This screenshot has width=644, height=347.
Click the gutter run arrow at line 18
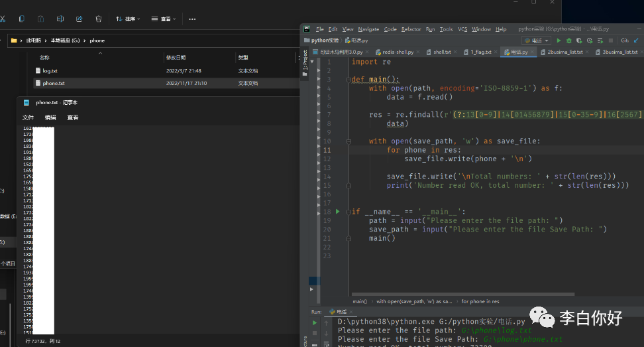[x=338, y=212]
